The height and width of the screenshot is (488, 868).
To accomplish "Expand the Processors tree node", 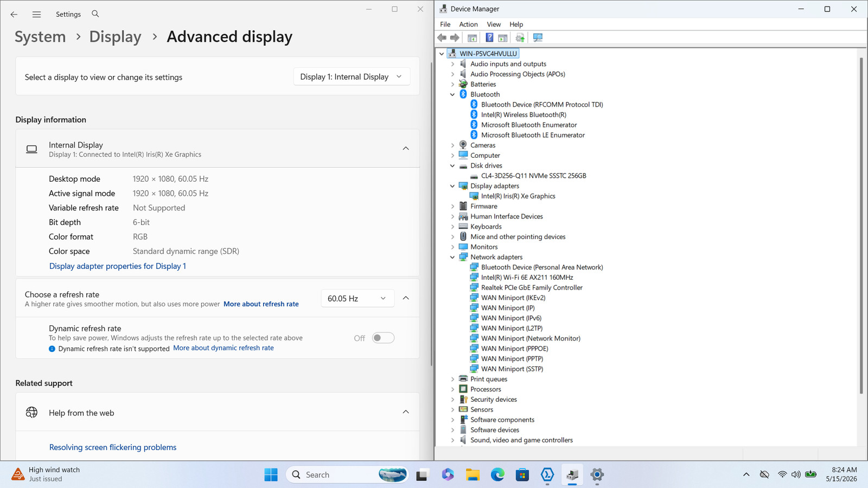I will tap(452, 389).
